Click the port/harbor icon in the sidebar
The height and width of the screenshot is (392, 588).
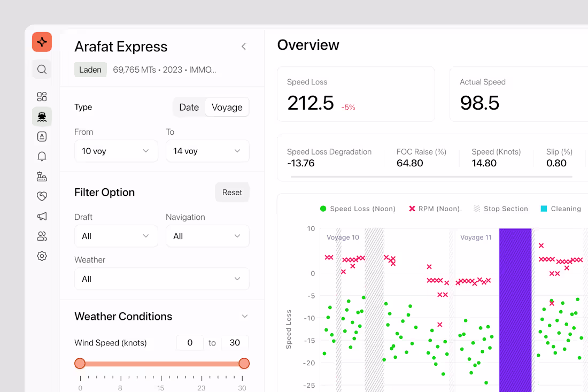click(x=42, y=176)
